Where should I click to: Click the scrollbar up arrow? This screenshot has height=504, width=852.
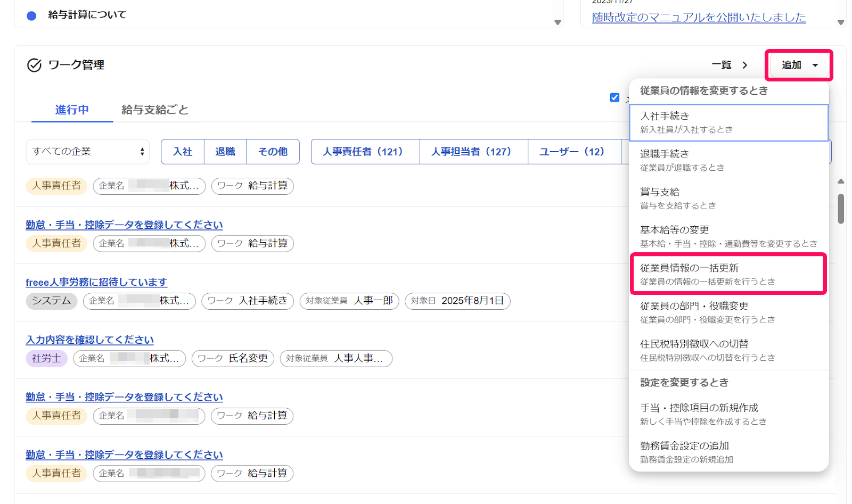(x=841, y=181)
